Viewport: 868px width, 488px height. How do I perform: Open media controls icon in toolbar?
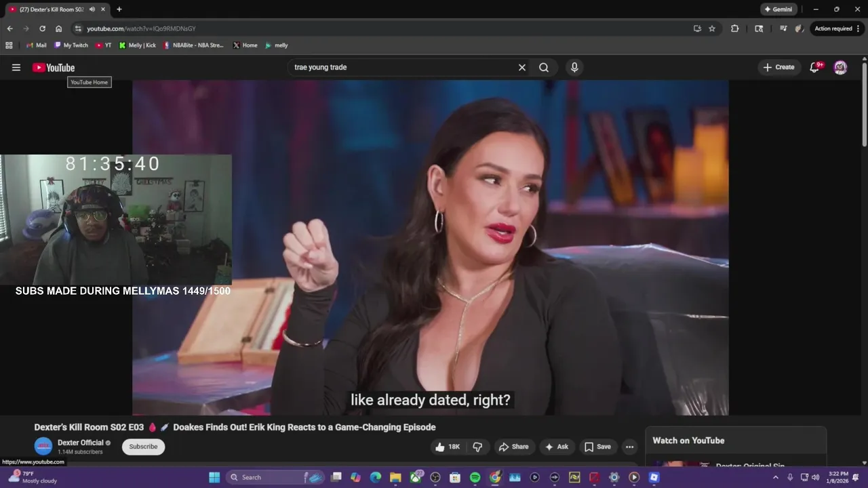[x=783, y=28]
